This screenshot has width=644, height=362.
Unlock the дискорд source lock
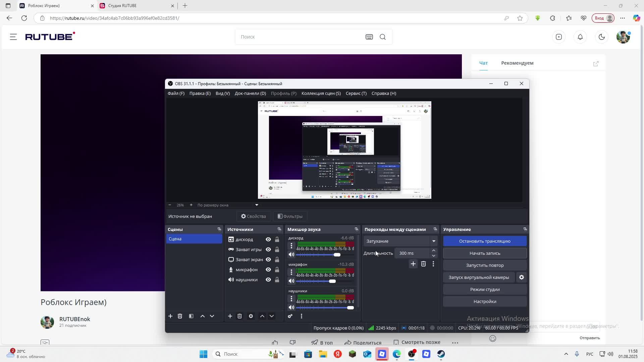click(277, 239)
